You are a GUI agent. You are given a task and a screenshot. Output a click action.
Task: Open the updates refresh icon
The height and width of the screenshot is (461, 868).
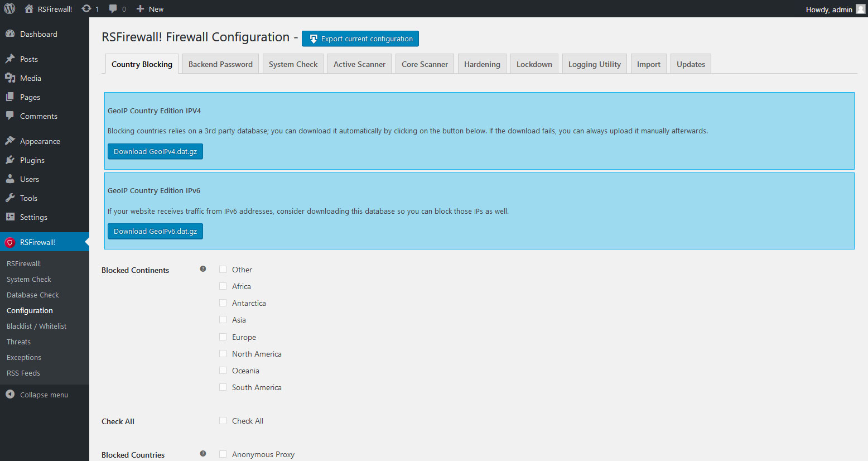(x=86, y=8)
